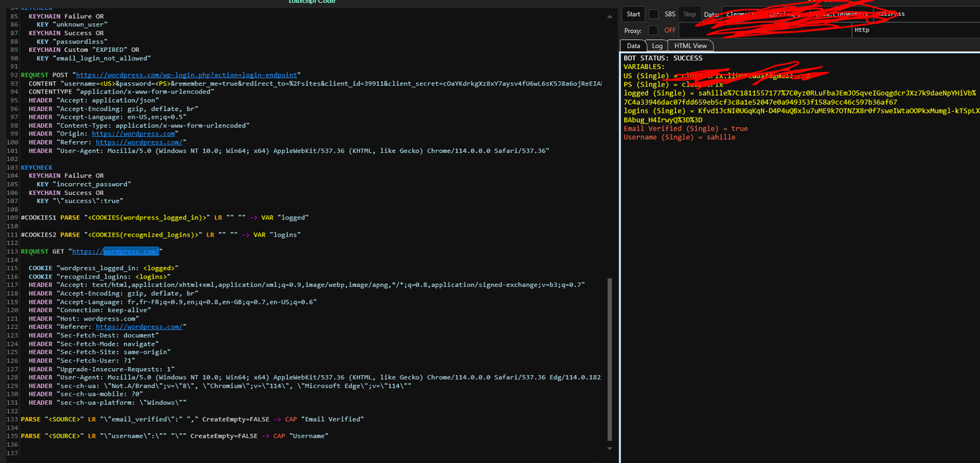Click the Sec-Fetch-Site: same-origin header
980x463 pixels.
coord(101,352)
